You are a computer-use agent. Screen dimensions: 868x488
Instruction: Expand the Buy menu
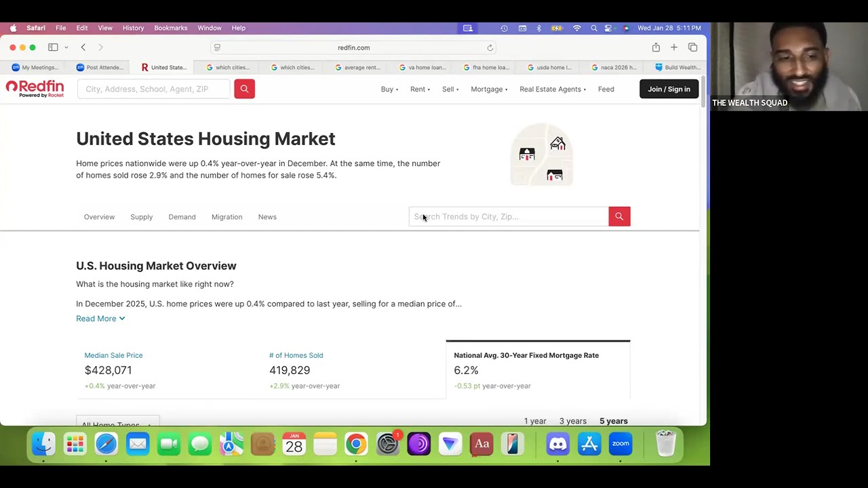(389, 89)
